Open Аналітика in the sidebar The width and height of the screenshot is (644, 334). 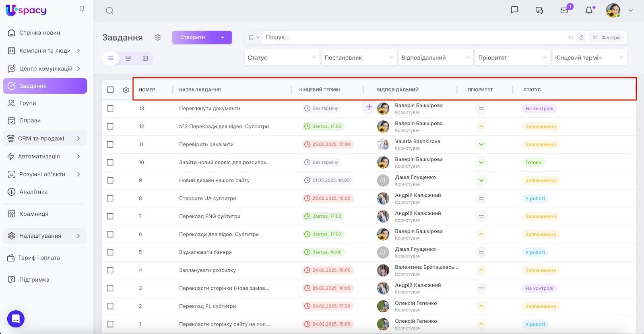point(33,192)
